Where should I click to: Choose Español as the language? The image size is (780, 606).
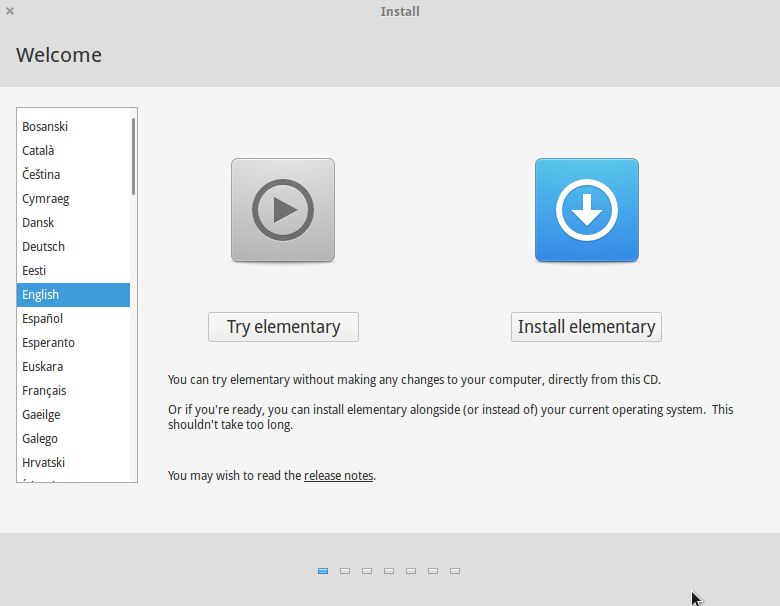tap(73, 318)
